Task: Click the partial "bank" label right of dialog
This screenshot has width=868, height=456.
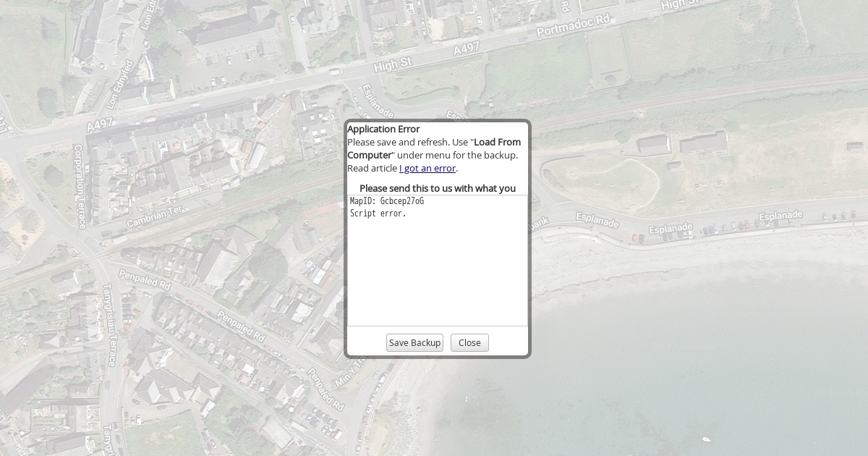Action: [540, 224]
